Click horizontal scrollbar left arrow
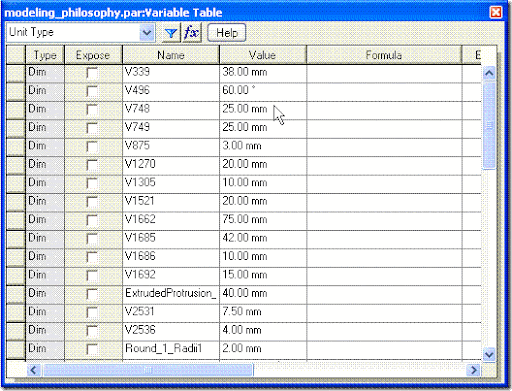The width and height of the screenshot is (512, 391). (33, 370)
